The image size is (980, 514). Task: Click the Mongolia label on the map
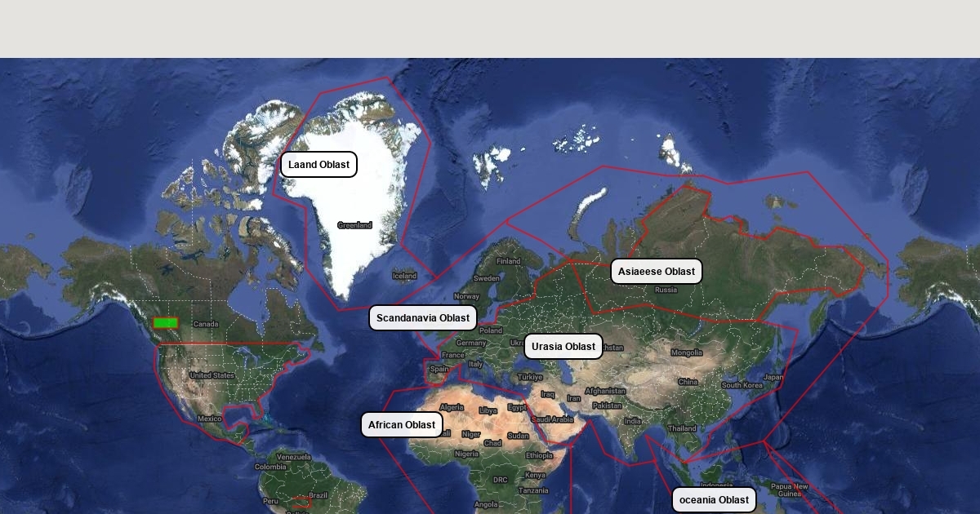[x=686, y=352]
